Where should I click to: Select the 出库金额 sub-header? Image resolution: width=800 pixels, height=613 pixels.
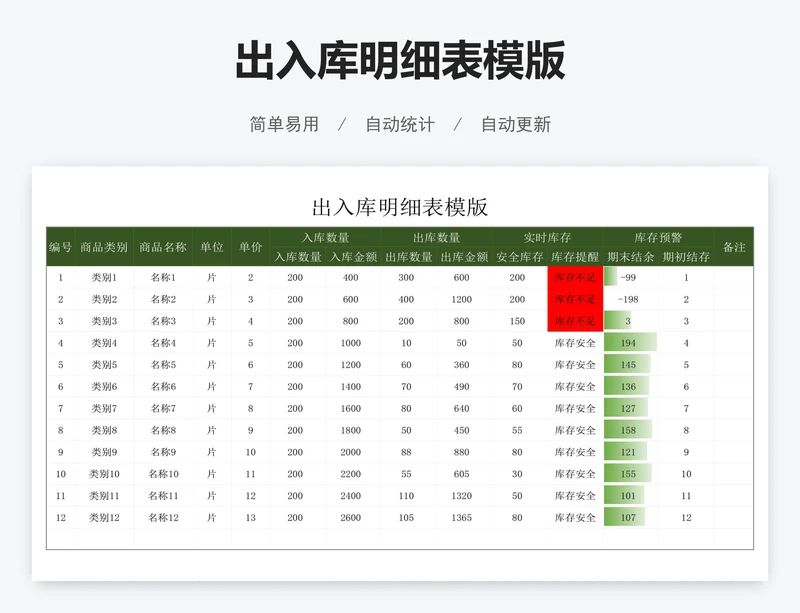464,257
